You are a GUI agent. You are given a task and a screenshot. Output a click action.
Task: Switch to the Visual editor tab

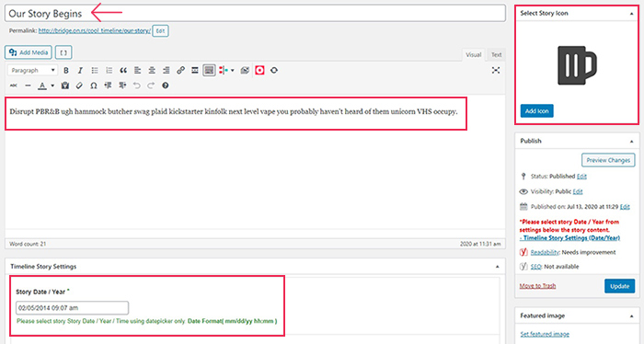[x=473, y=54]
